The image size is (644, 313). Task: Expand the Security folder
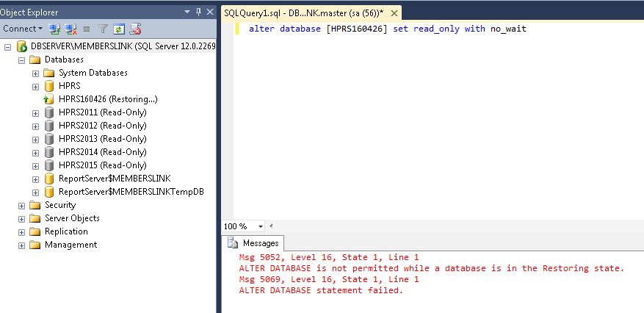coord(22,205)
